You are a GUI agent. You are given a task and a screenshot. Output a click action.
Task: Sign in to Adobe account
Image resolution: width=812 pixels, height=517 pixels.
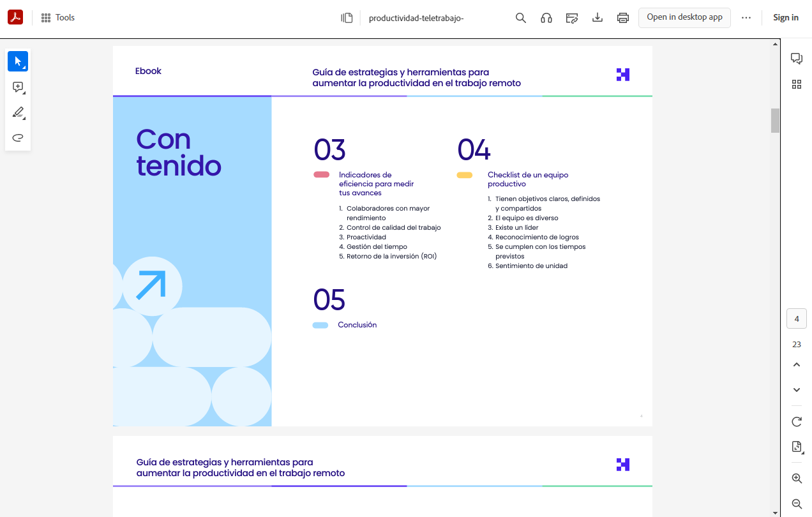tap(786, 17)
